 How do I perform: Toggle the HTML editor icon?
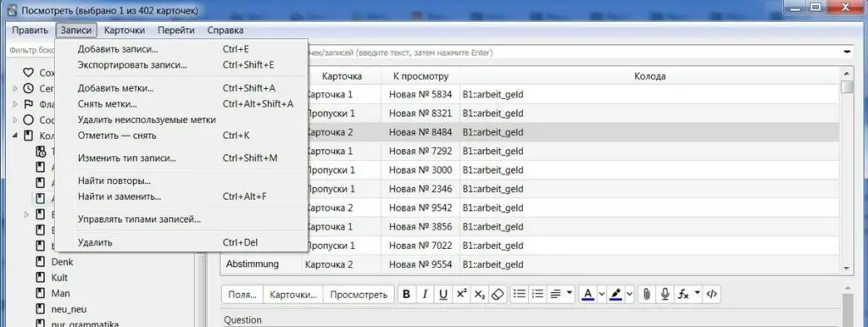click(712, 294)
